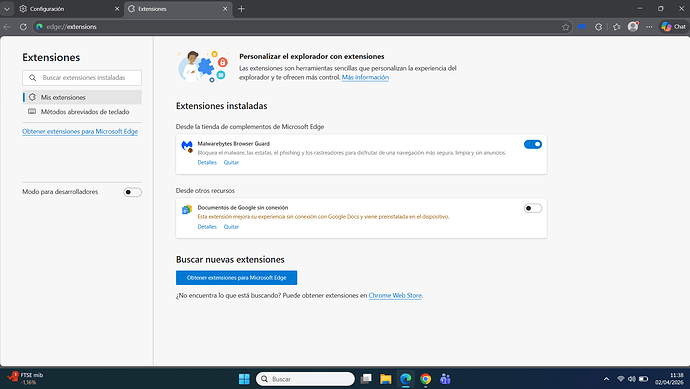Enable Documentos de Google sin conexión toggle

[532, 208]
